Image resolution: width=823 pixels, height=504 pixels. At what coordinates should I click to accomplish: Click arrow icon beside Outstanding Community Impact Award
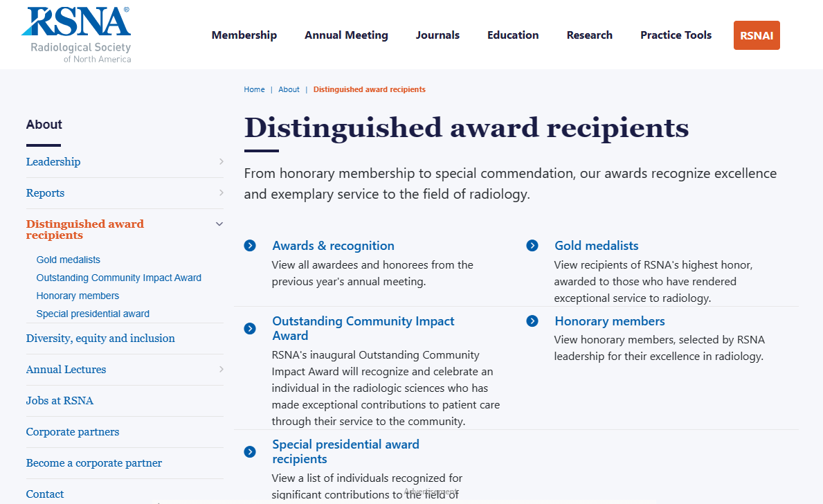coord(250,328)
